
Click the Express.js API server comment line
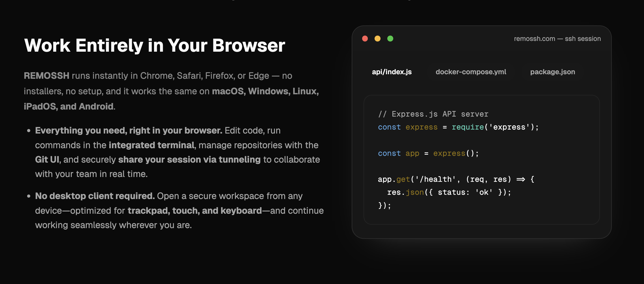click(433, 114)
